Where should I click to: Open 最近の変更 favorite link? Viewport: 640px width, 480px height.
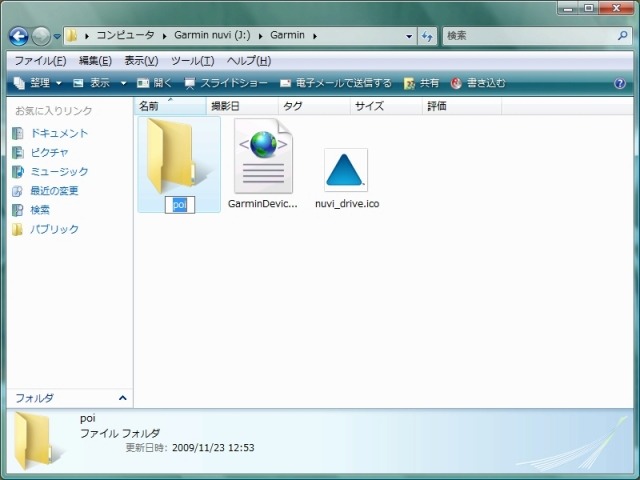point(54,191)
